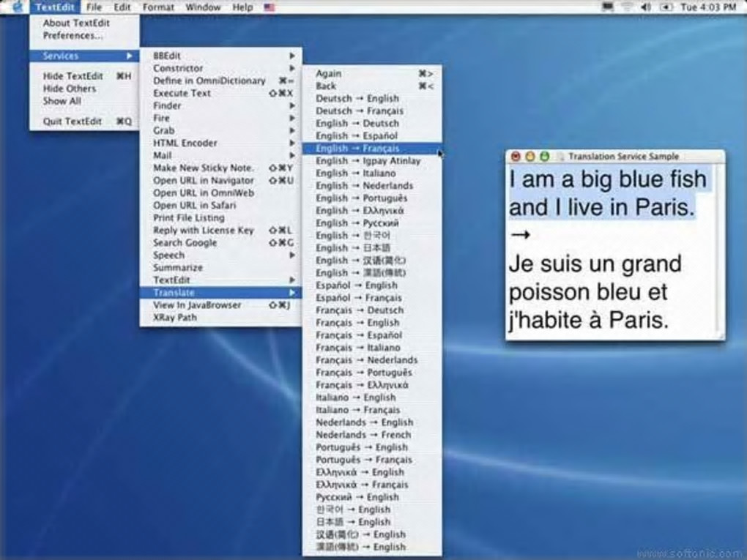Expand the HTML Encoder submenu
747x560 pixels.
(x=220, y=143)
